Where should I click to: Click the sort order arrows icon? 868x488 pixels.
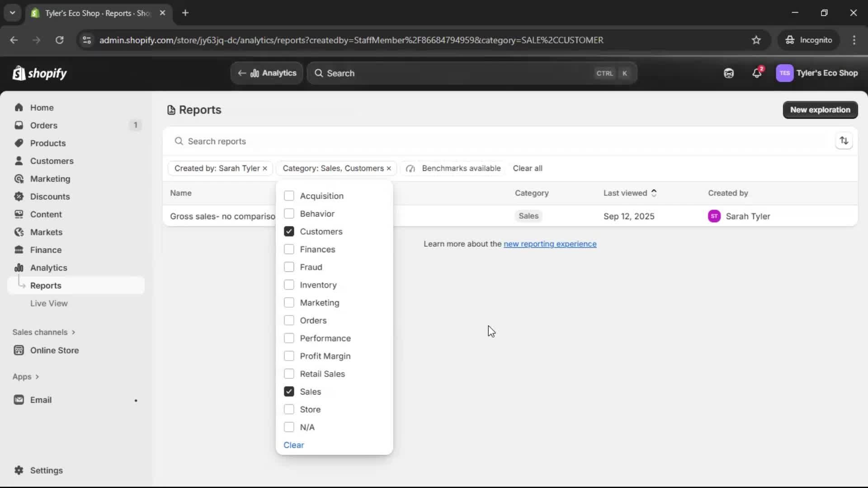point(844,141)
